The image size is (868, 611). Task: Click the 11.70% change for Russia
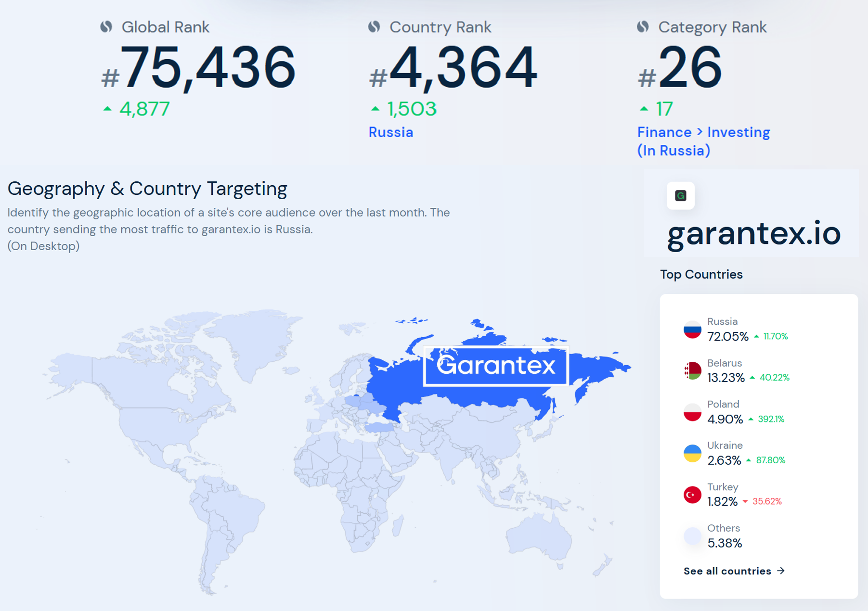coord(776,336)
